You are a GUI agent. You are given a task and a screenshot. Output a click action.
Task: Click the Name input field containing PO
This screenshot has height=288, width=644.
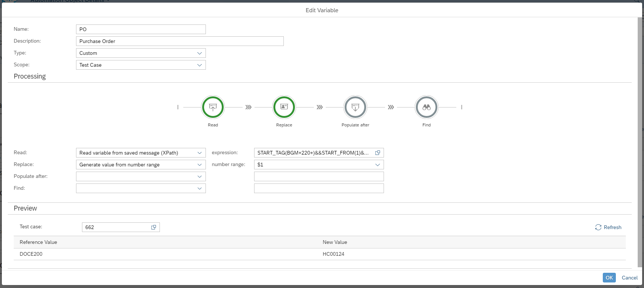[141, 29]
